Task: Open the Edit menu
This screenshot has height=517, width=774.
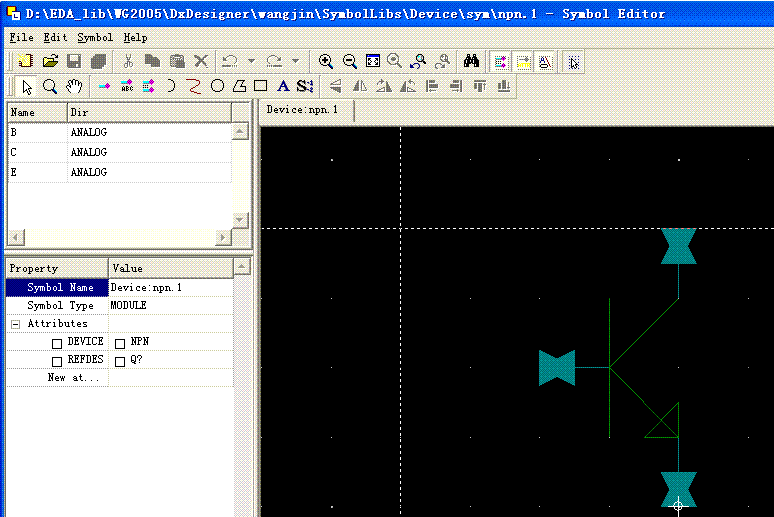Action: click(x=55, y=38)
